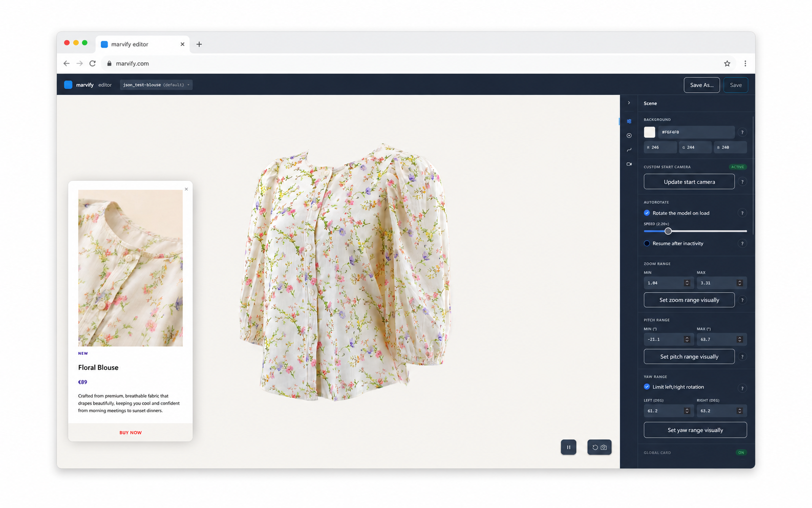Click help icon beside Update start camera
Viewport: 812px width, 508px height.
click(742, 182)
